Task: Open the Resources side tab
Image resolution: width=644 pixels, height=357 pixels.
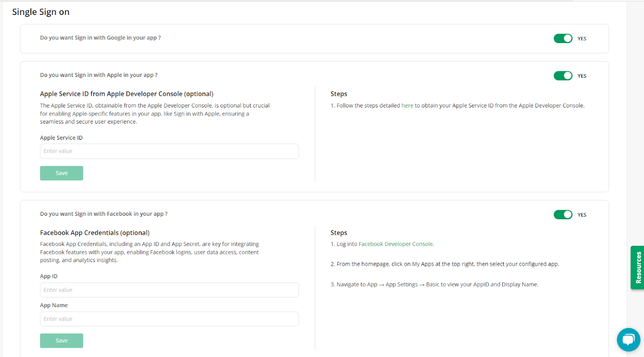Action: 638,268
